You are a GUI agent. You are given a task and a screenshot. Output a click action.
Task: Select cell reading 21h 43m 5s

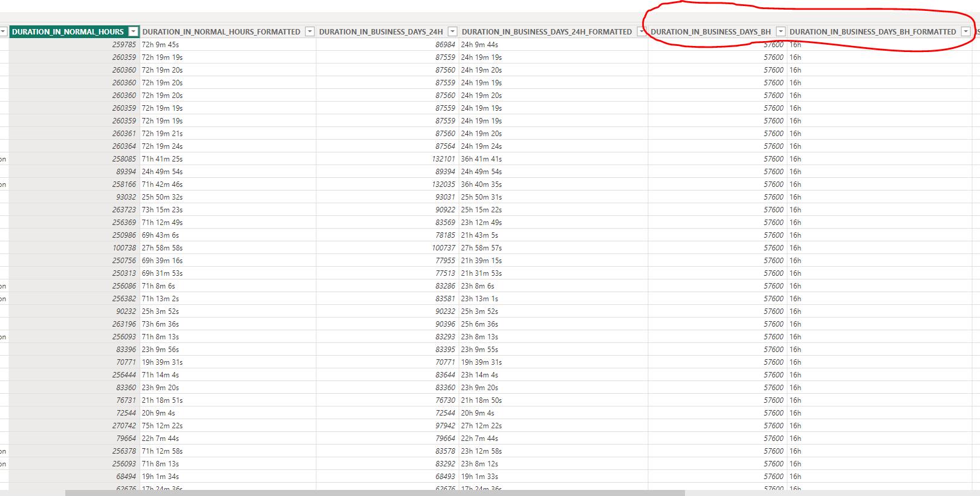(553, 235)
